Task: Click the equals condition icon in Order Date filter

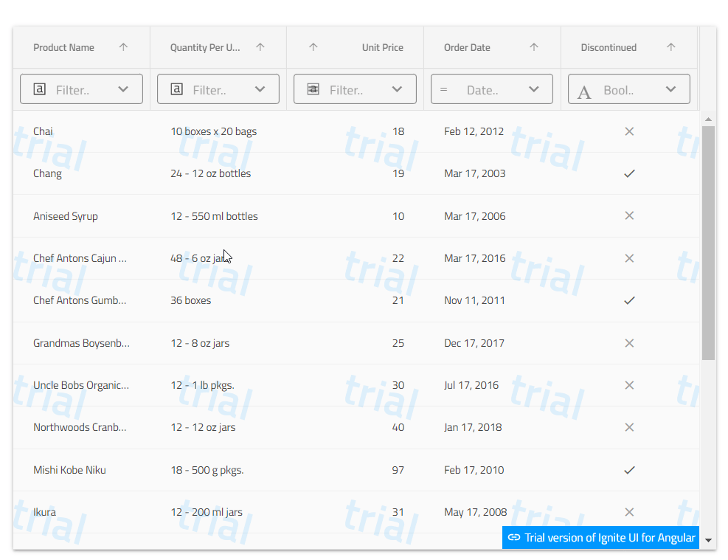Action: [x=443, y=89]
